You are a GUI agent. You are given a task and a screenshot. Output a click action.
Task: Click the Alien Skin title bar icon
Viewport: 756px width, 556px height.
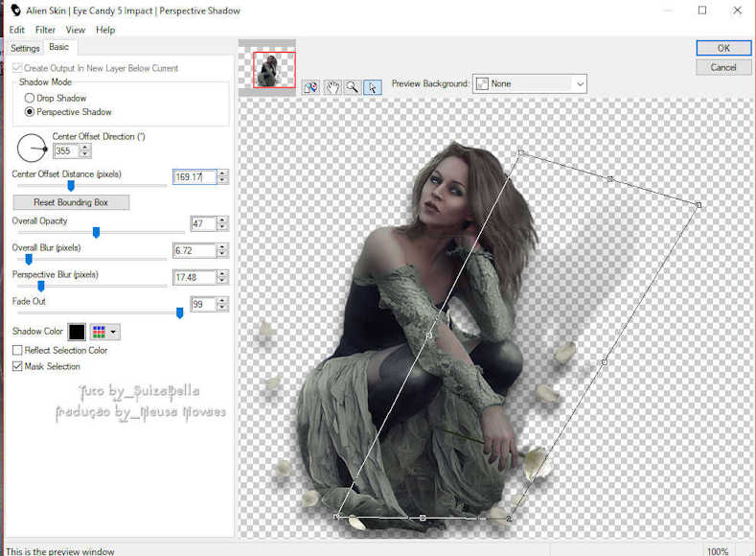[16, 11]
